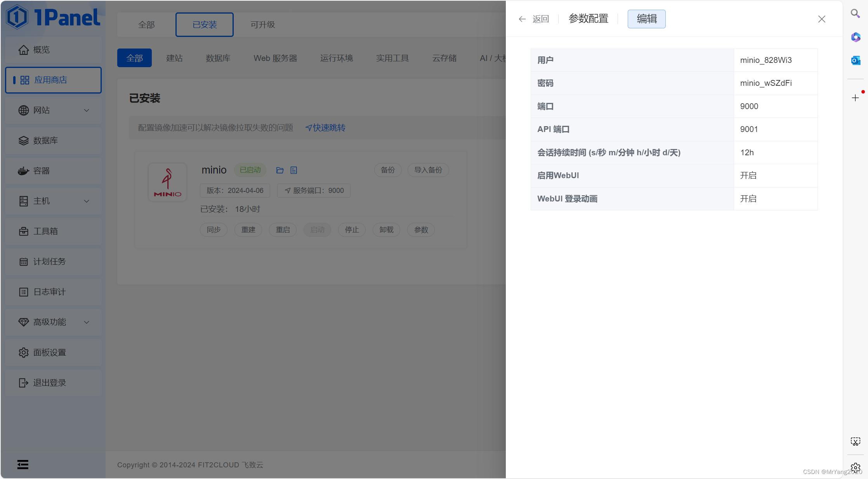868x479 pixels.
Task: Close the parameter configuration panel
Action: pos(821,19)
